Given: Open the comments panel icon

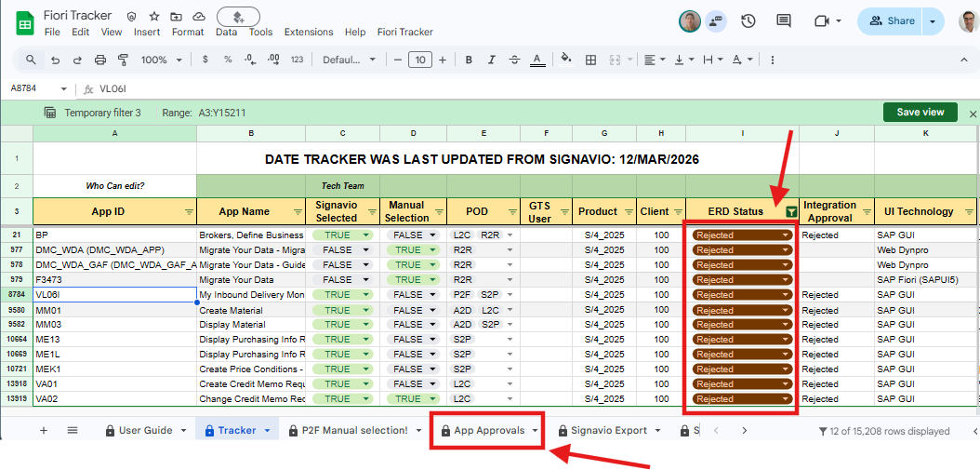Looking at the screenshot, I should tap(784, 20).
